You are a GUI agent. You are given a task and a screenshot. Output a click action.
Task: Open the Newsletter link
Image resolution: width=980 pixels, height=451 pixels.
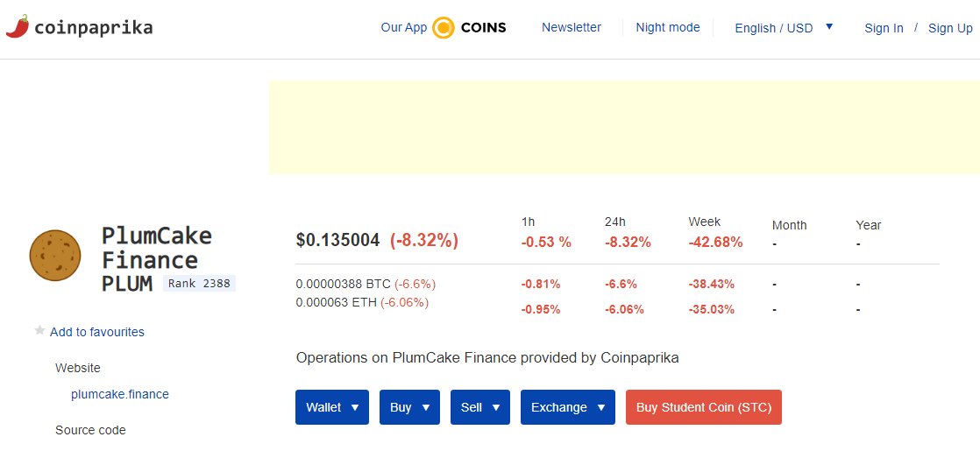[x=572, y=27]
